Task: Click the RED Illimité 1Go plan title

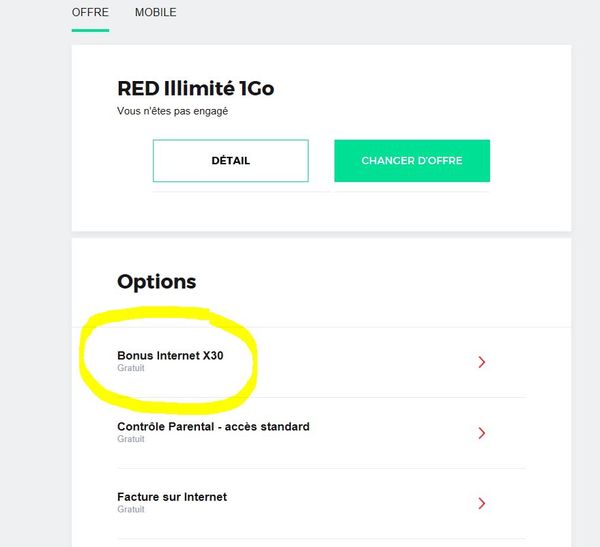Action: (195, 89)
